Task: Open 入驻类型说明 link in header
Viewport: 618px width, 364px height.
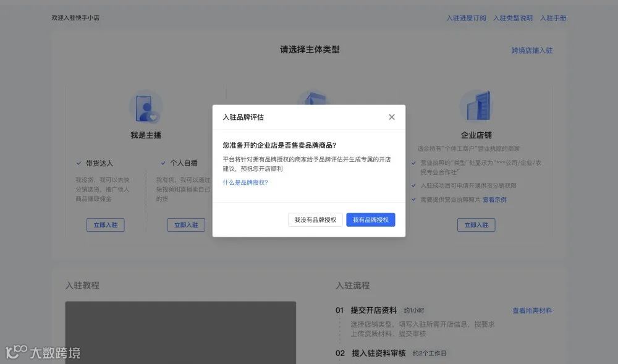Action: [x=512, y=18]
